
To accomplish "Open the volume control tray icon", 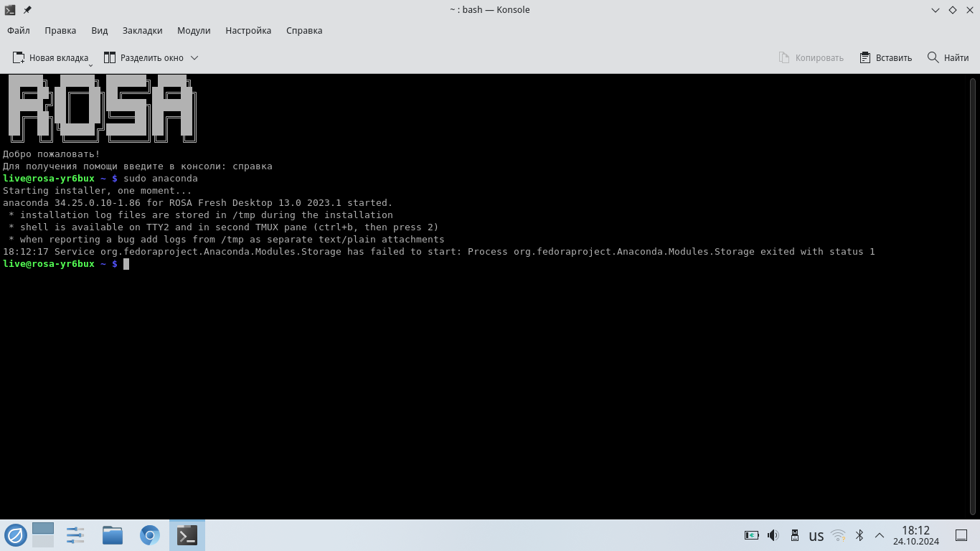I will [773, 535].
